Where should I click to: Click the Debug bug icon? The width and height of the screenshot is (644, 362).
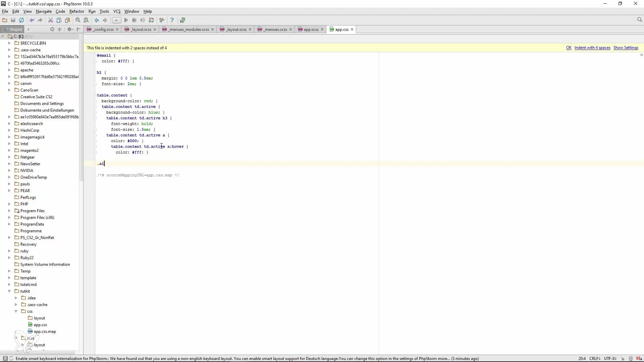(135, 20)
